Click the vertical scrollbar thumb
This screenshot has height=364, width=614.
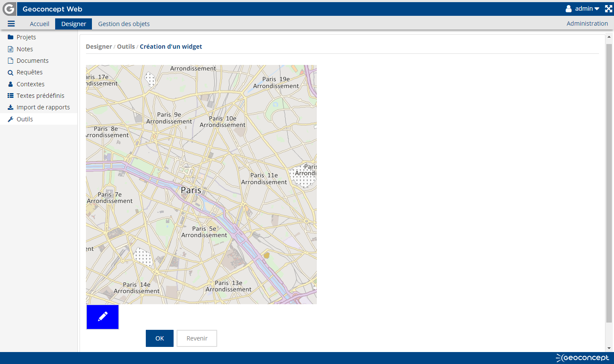609,183
